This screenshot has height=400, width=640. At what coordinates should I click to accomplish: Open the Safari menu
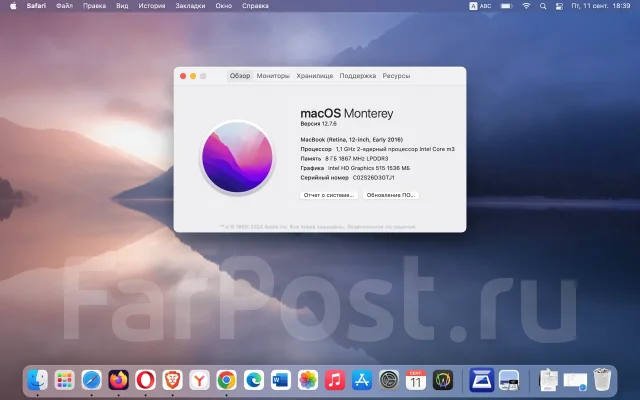click(x=36, y=6)
